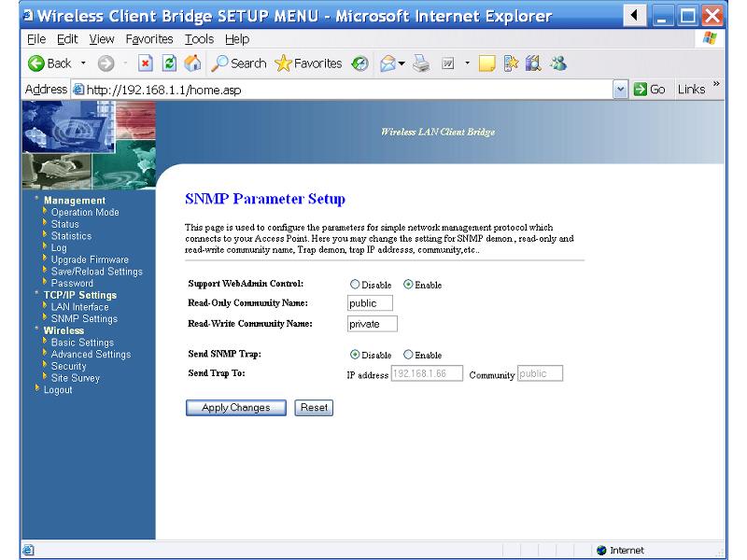Click the Discuss note icon
The width and height of the screenshot is (747, 560).
click(x=486, y=63)
